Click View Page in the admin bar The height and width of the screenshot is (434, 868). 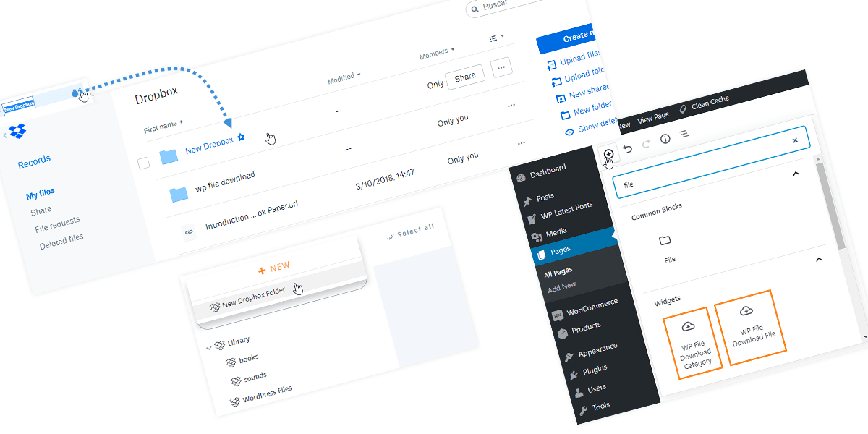pos(652,117)
